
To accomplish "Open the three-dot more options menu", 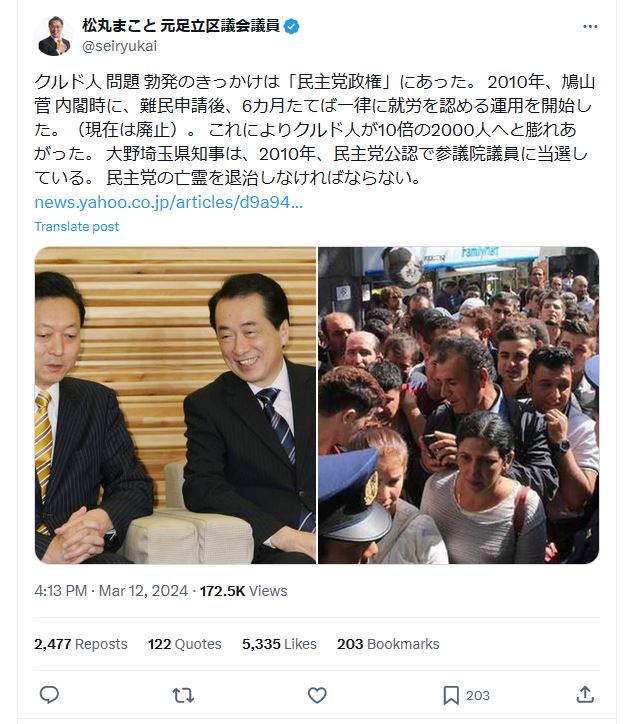I will tap(590, 26).
